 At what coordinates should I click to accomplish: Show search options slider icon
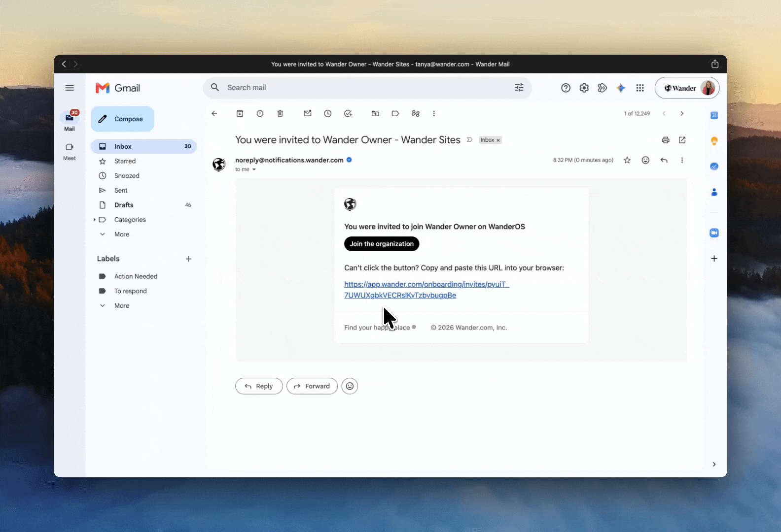click(519, 88)
